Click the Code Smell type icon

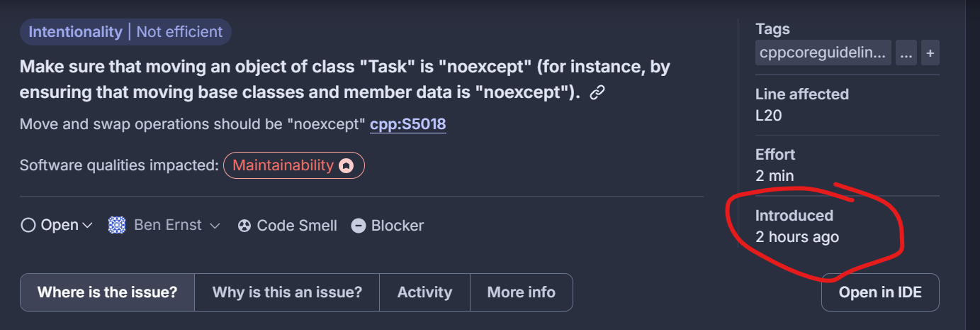[244, 226]
